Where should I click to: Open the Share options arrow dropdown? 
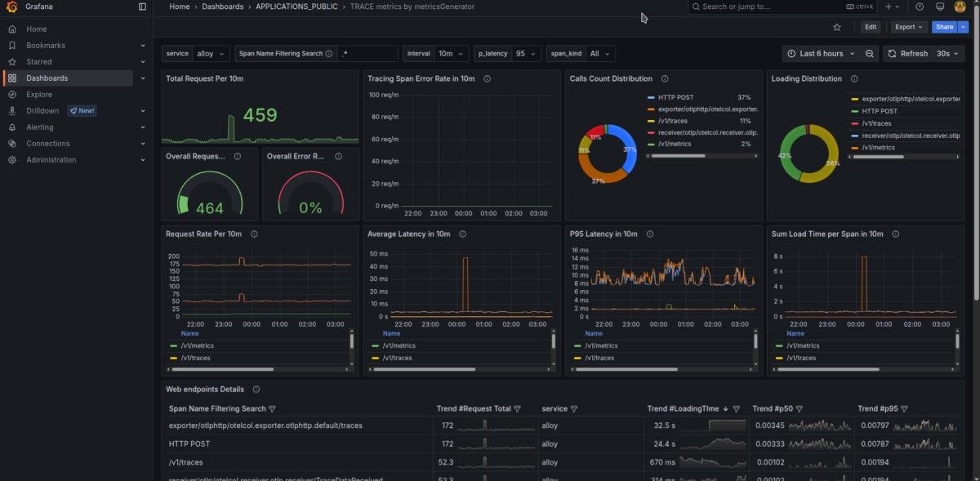coord(963,27)
